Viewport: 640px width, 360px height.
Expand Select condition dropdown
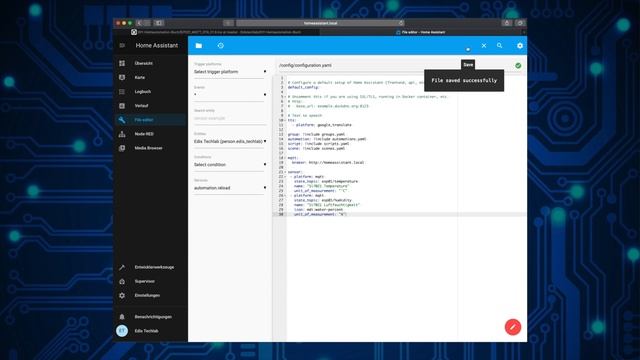(230, 164)
